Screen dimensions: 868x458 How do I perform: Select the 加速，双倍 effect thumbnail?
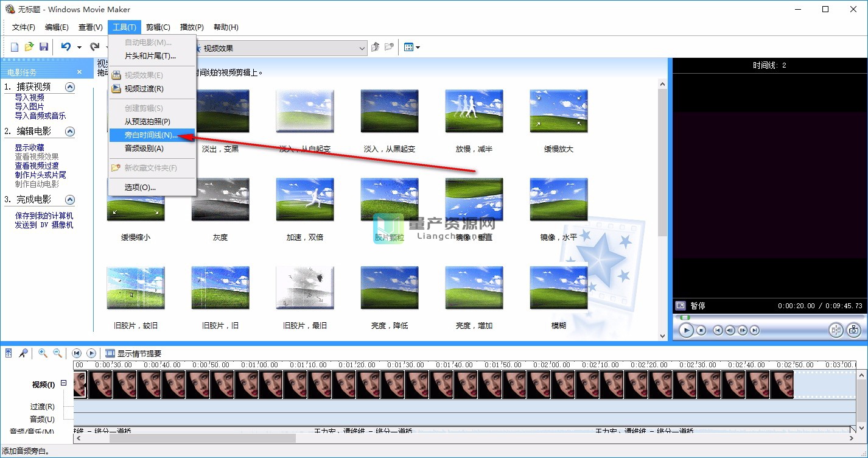[x=305, y=200]
